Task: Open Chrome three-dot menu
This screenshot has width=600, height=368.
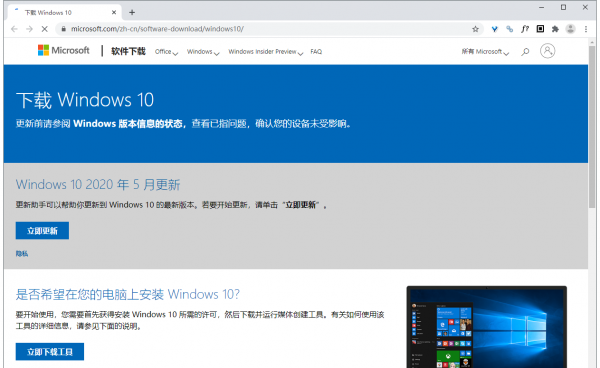Action: tap(586, 29)
